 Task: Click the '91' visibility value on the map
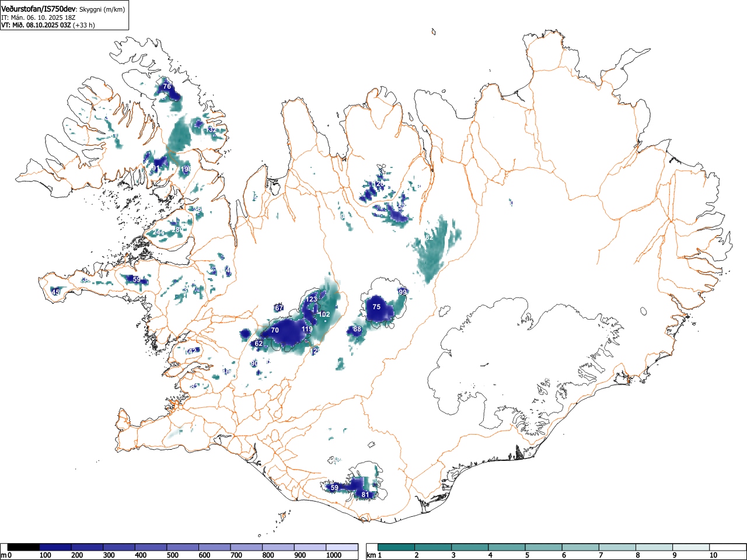(x=155, y=169)
